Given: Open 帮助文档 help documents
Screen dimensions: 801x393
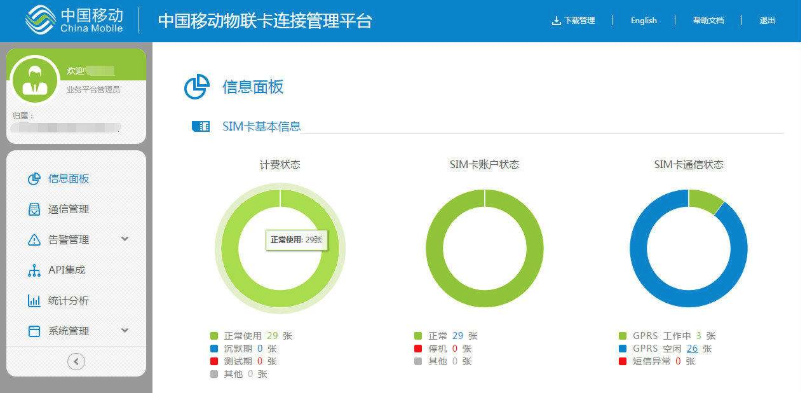Looking at the screenshot, I should pos(709,20).
